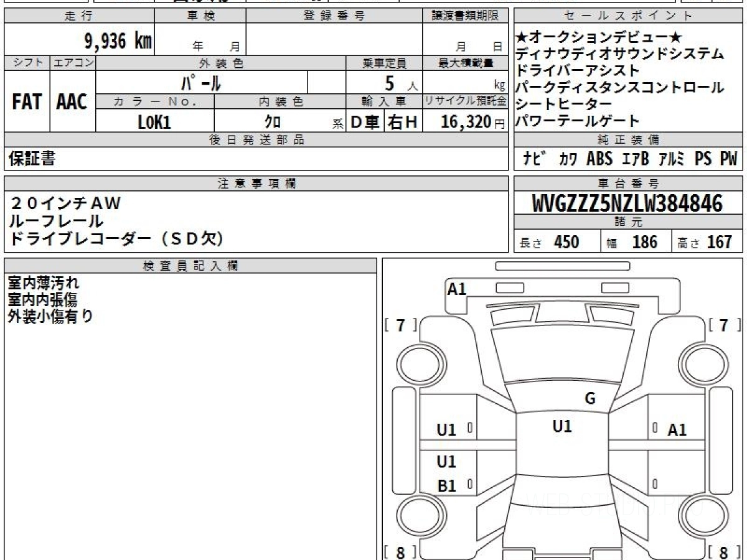The image size is (747, 560).
Task: Click the PW power window mark
Action: click(728, 159)
